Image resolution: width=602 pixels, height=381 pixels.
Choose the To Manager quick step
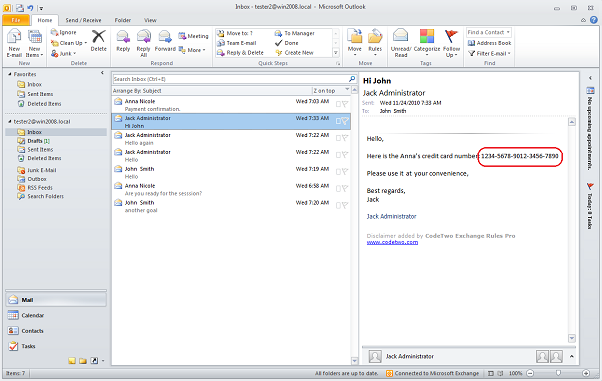294,33
